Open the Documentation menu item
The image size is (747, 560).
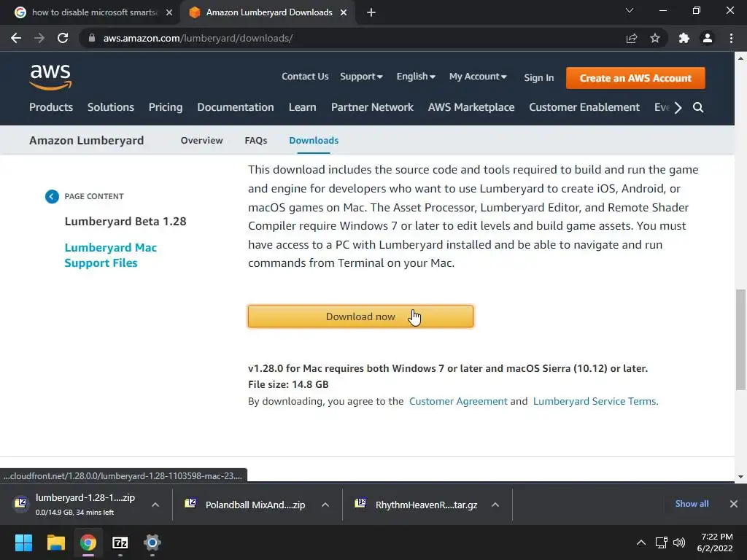[x=236, y=107]
